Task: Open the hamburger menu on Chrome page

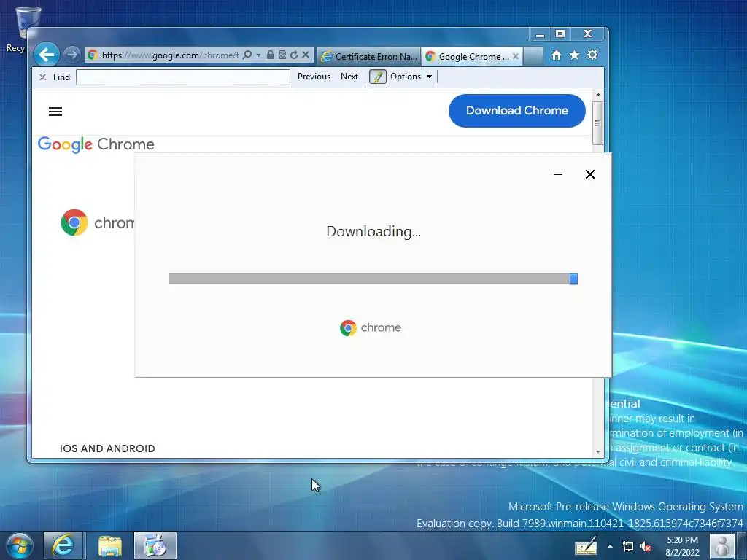Action: pos(55,112)
